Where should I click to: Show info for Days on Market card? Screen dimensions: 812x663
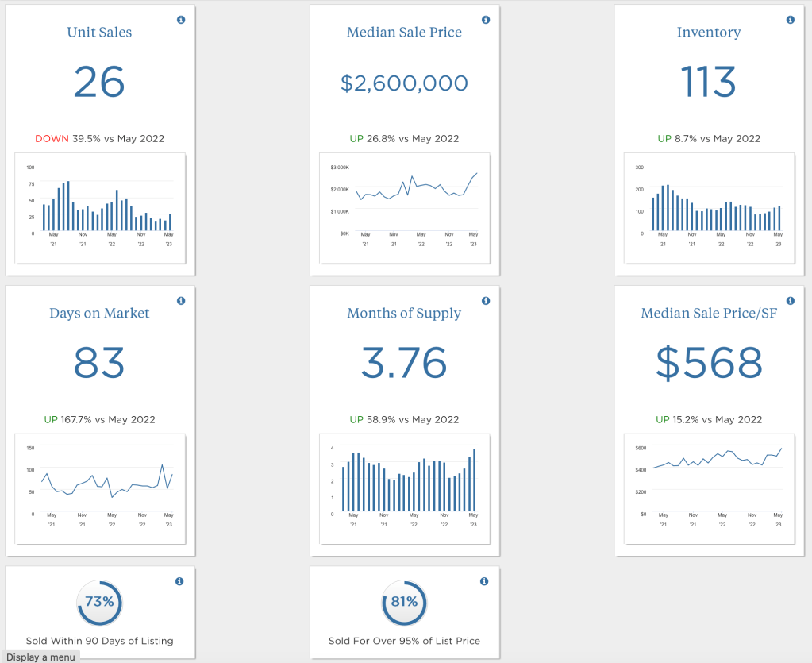181,301
